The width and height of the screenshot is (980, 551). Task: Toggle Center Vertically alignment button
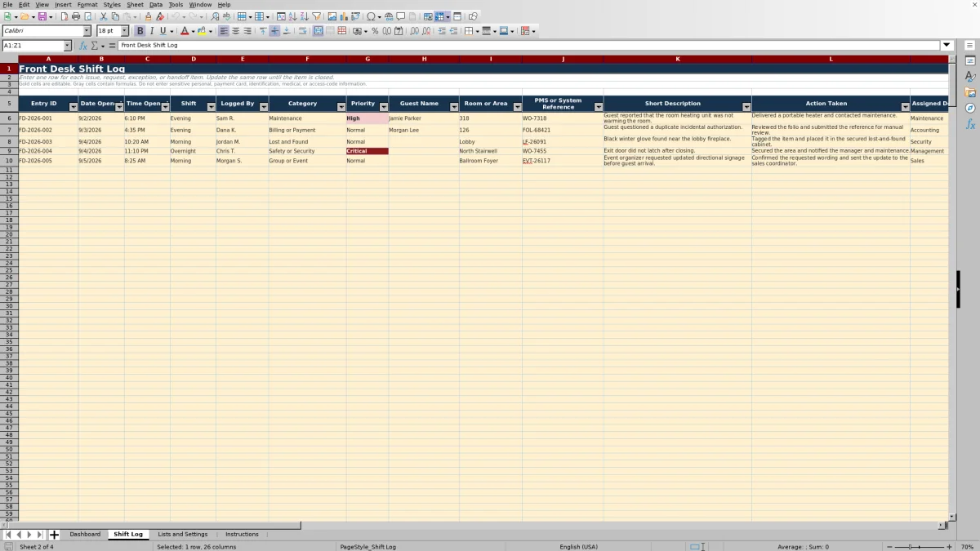pos(274,31)
